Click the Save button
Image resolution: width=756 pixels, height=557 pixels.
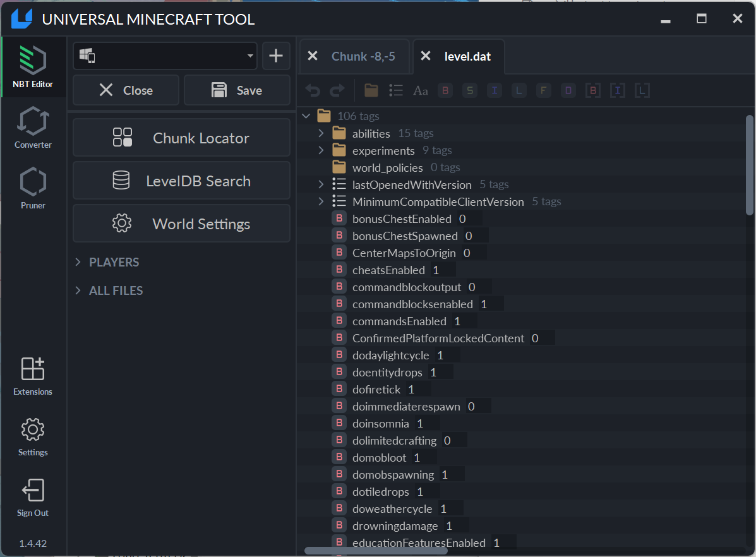[x=237, y=90]
